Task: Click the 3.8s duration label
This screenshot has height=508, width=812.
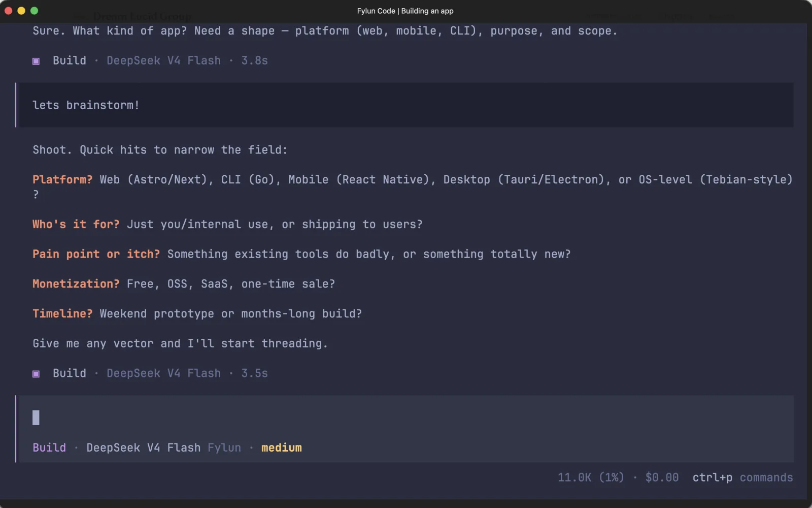Action: [255, 60]
